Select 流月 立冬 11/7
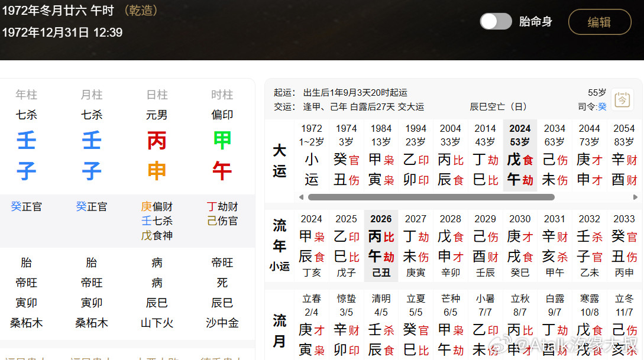Screen dimensions: 644x360 [x=624, y=325]
